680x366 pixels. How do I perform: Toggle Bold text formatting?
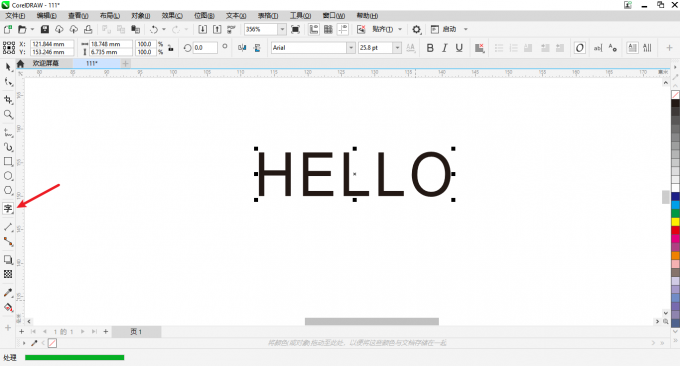[430, 48]
